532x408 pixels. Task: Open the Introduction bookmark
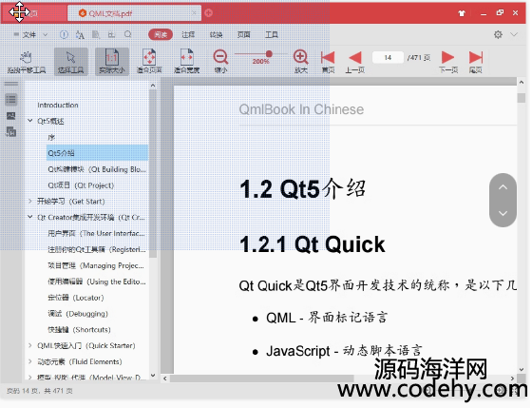tap(58, 105)
